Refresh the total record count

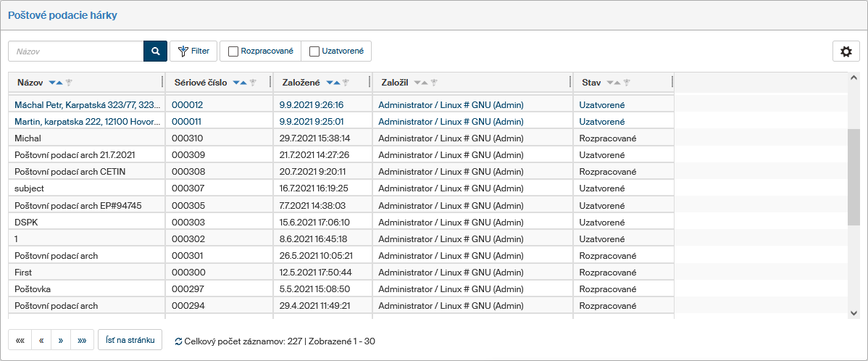[178, 341]
